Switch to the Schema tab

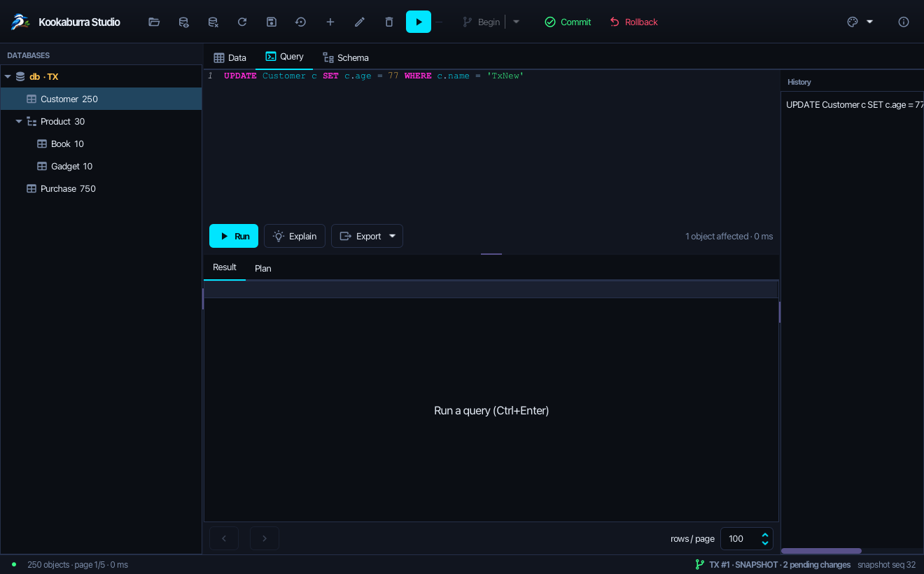[x=346, y=57]
